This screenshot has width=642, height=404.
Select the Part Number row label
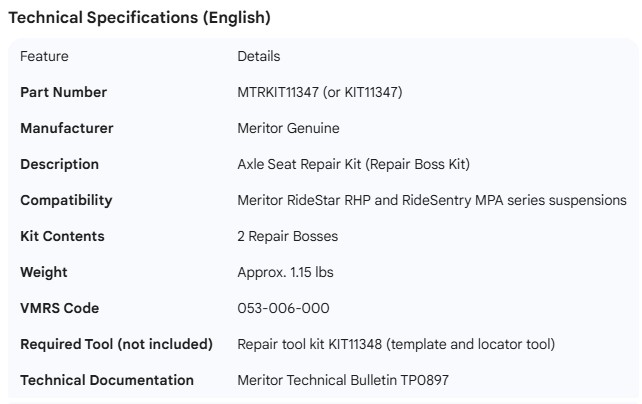click(x=63, y=92)
